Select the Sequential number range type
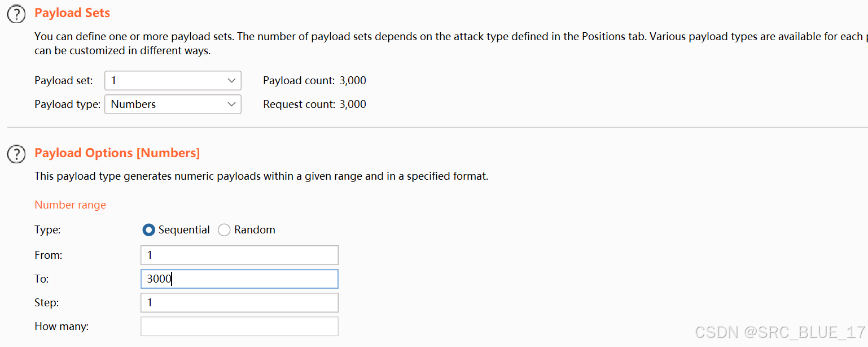The width and height of the screenshot is (868, 347). tap(148, 230)
